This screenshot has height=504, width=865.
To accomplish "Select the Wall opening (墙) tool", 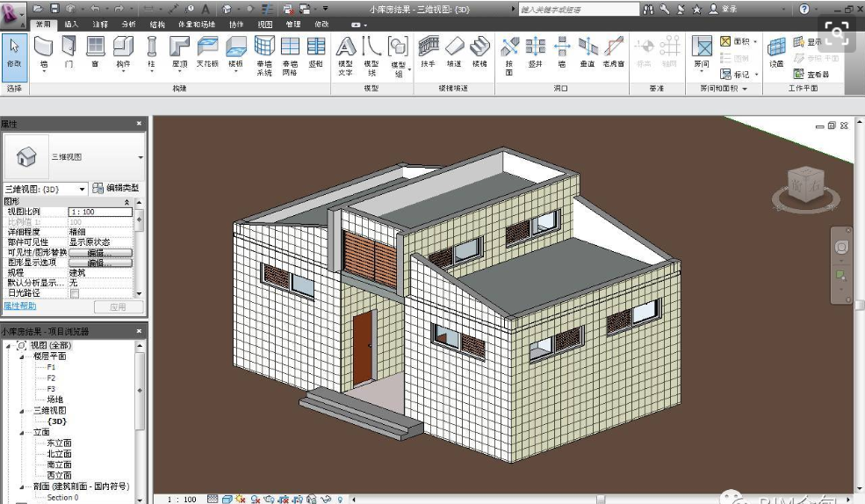I will click(561, 53).
